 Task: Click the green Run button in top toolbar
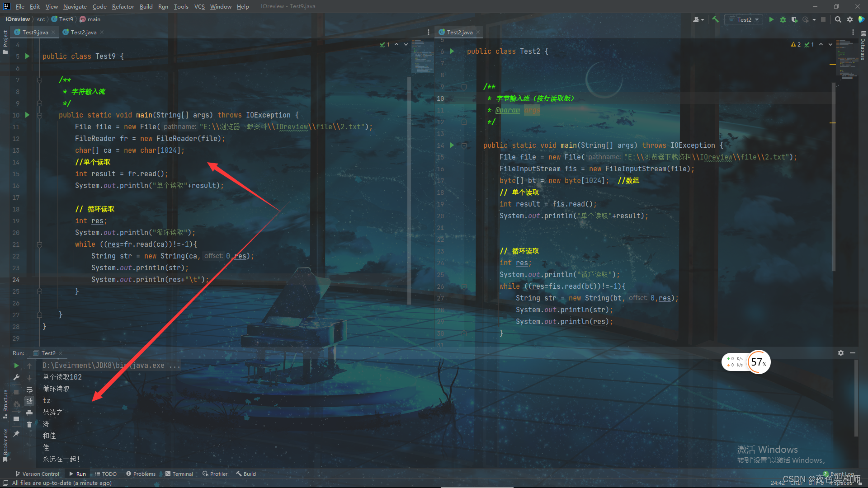tap(771, 19)
